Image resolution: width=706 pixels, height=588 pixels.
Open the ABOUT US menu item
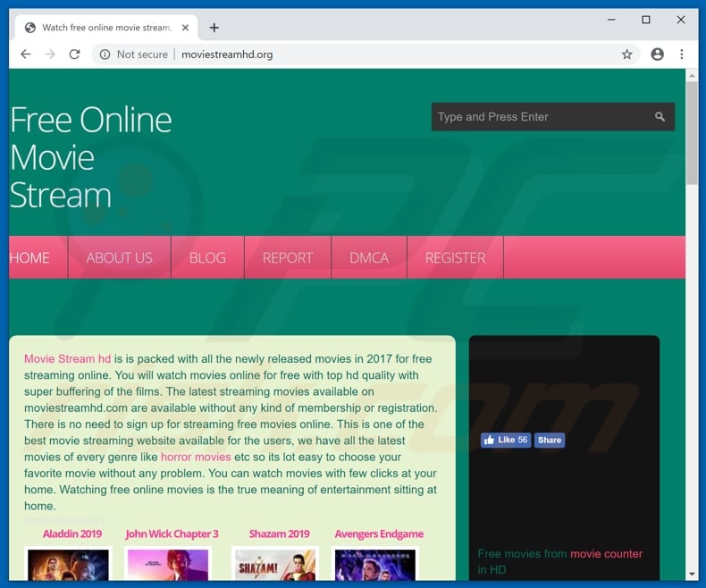pos(120,257)
